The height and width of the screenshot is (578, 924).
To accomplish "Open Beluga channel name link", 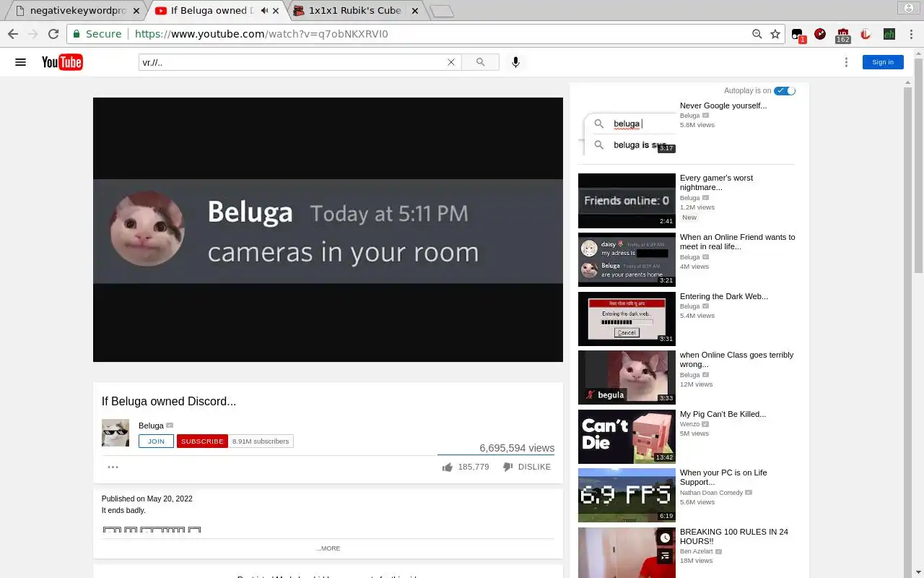I will (151, 426).
